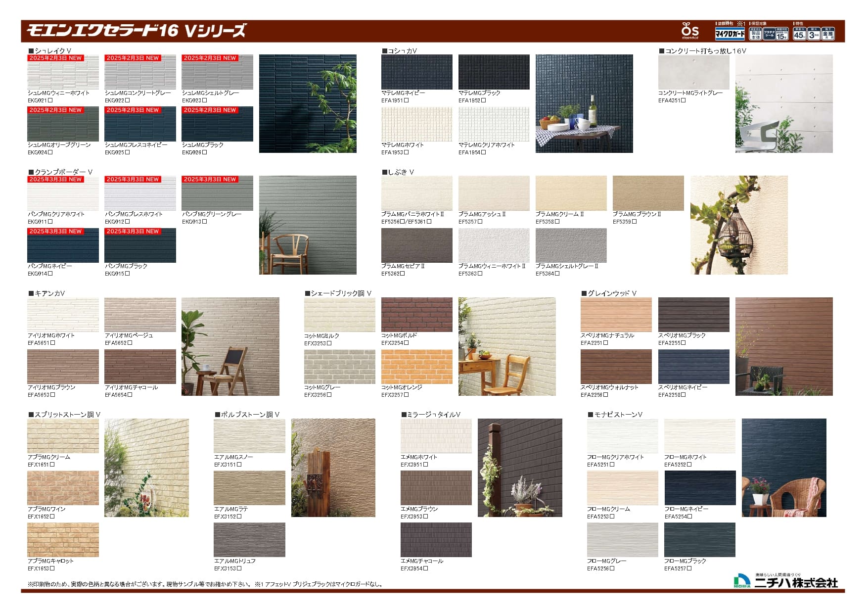Click the 15年 warranty badge

782,33
